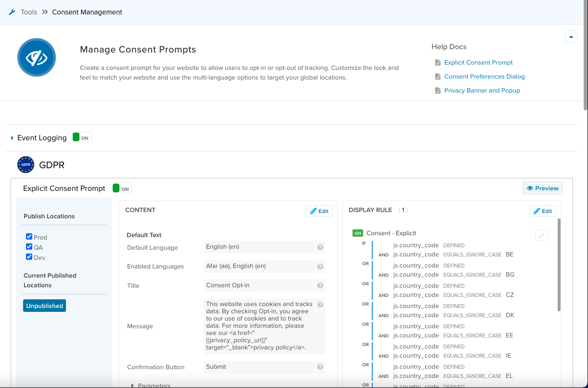
Task: Go to Tools in breadcrumb
Action: pos(29,12)
